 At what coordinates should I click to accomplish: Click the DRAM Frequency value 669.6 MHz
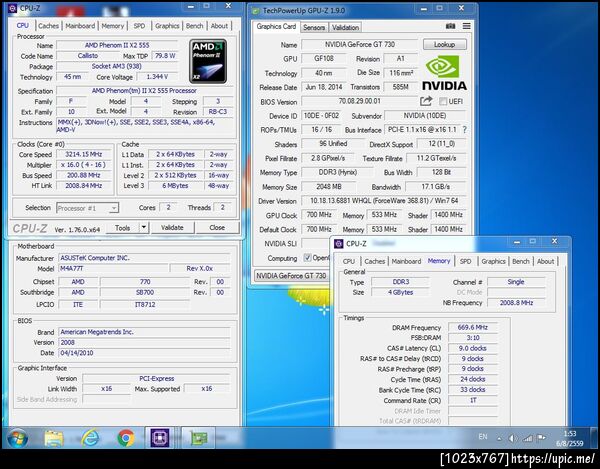(x=473, y=327)
